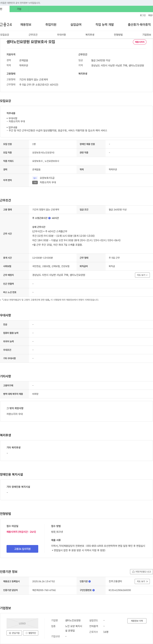Click the registration date 2025.06.26 13:47:52
The image size is (153, 644).
click(43, 581)
